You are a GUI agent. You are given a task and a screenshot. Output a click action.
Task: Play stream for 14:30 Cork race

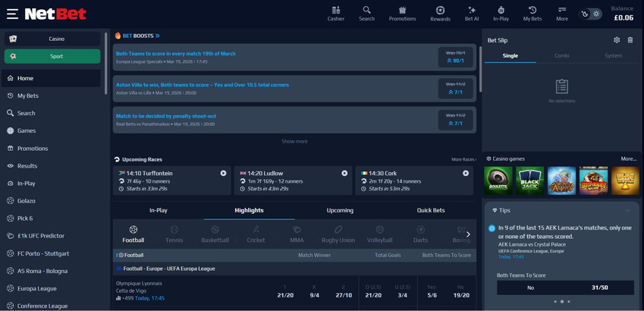(466, 174)
